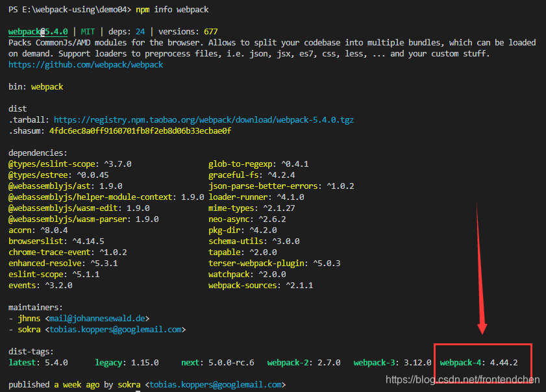546x392 pixels.
Task: Click sokra's email under maintainers
Action: coord(116,330)
